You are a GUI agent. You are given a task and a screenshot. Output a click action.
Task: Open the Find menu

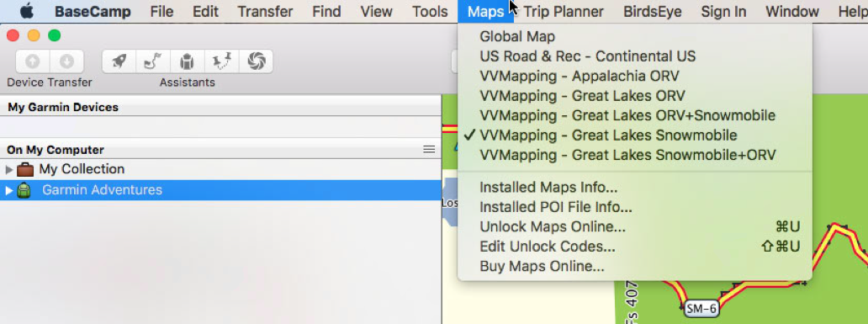point(326,11)
